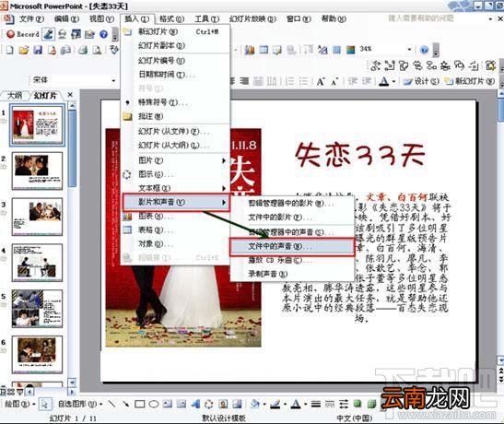Switch to the 幻灯片 slides tab
The width and height of the screenshot is (504, 424).
45,96
